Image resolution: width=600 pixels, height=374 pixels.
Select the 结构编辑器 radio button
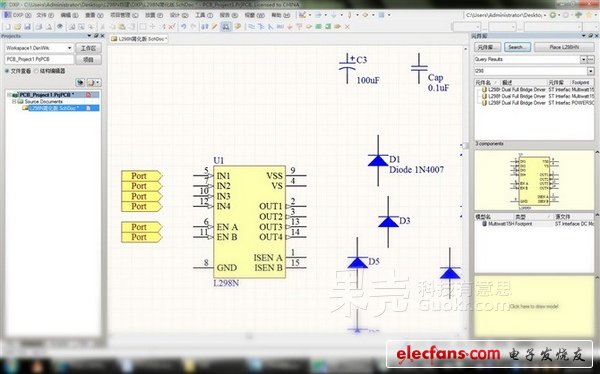[x=37, y=71]
